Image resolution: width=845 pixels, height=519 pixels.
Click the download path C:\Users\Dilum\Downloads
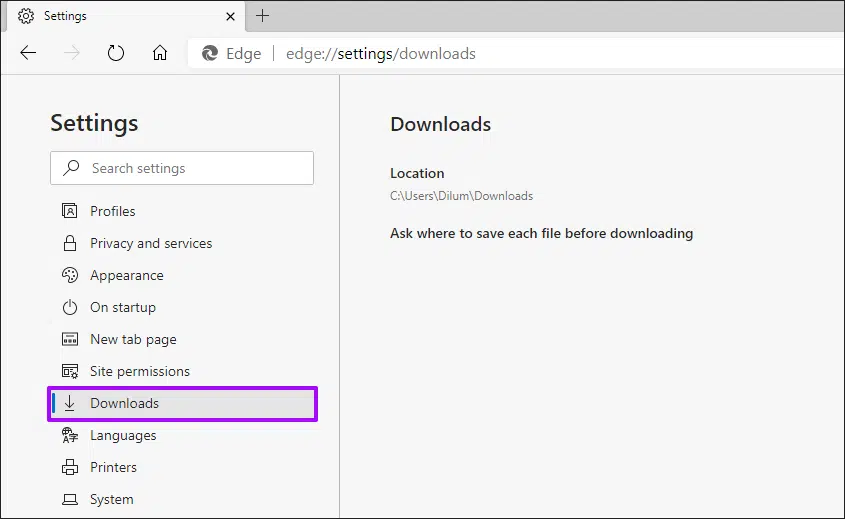461,196
